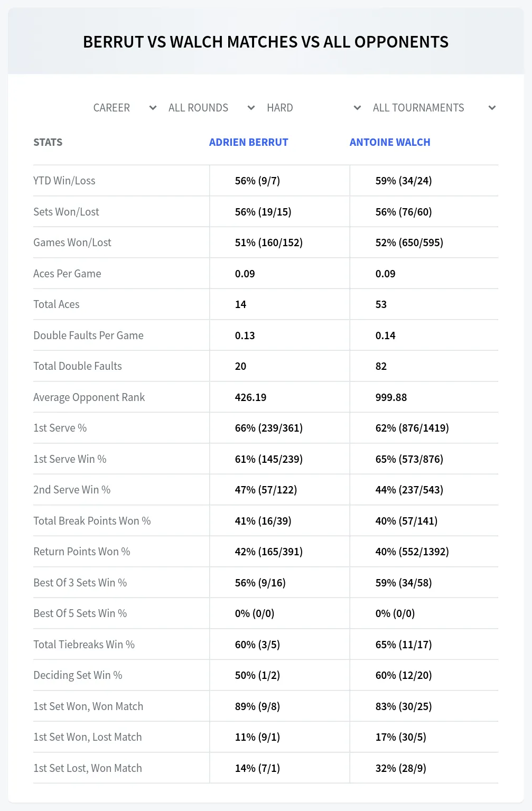Click the chevron next to CAREER

pyautogui.click(x=153, y=108)
